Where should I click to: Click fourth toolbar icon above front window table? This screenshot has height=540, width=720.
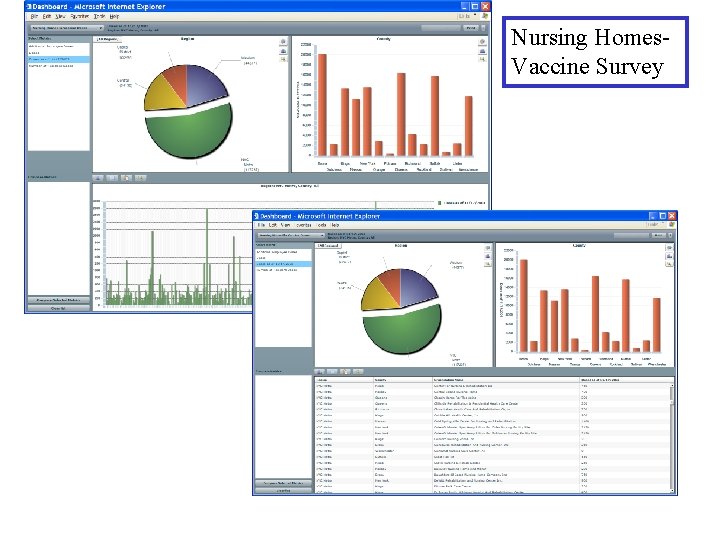coord(358,371)
